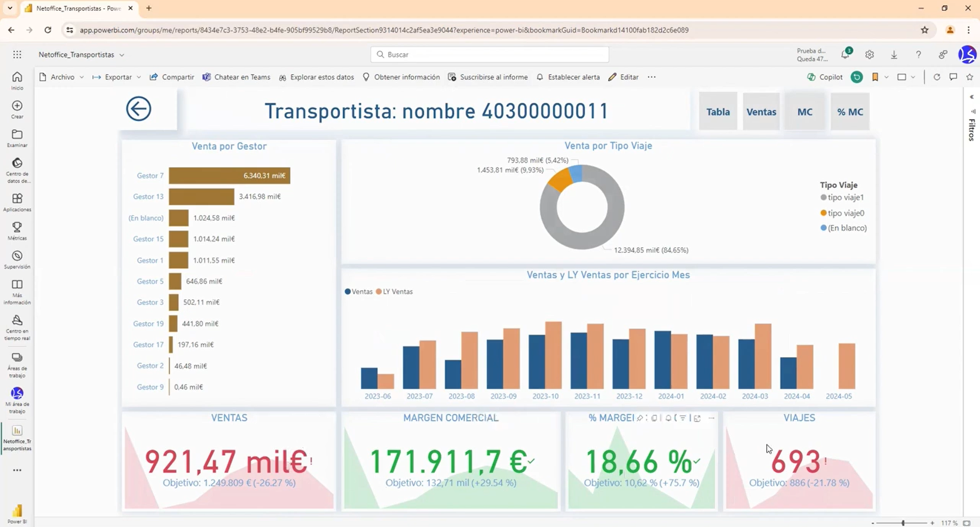980x527 pixels.
Task: Click the refresh visuals icon
Action: pyautogui.click(x=937, y=77)
